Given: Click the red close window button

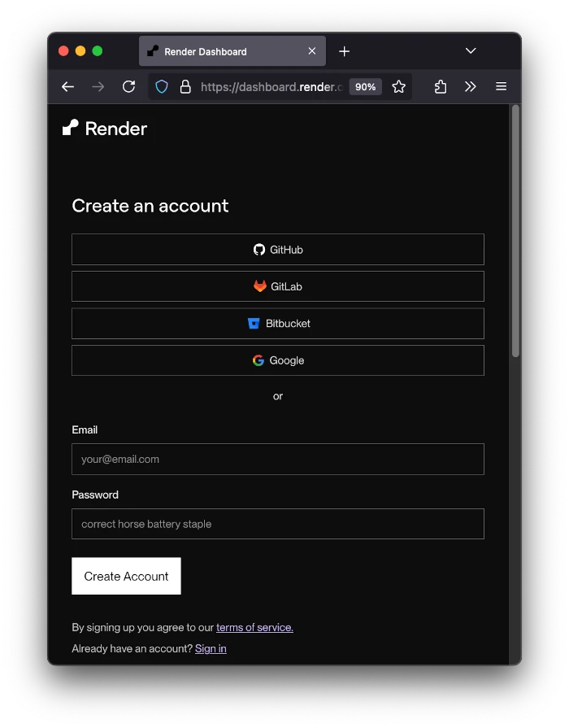Looking at the screenshot, I should [x=63, y=51].
